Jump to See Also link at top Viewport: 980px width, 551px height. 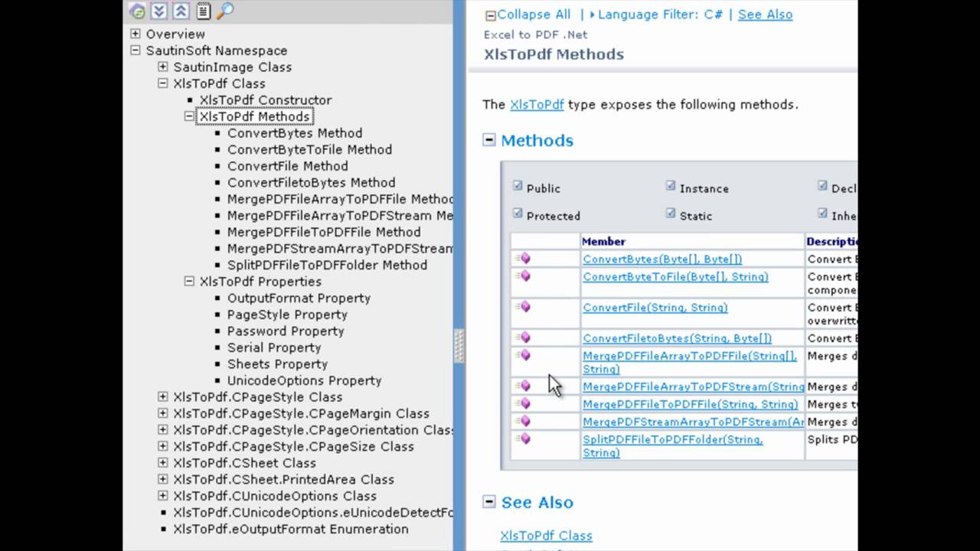coord(765,15)
